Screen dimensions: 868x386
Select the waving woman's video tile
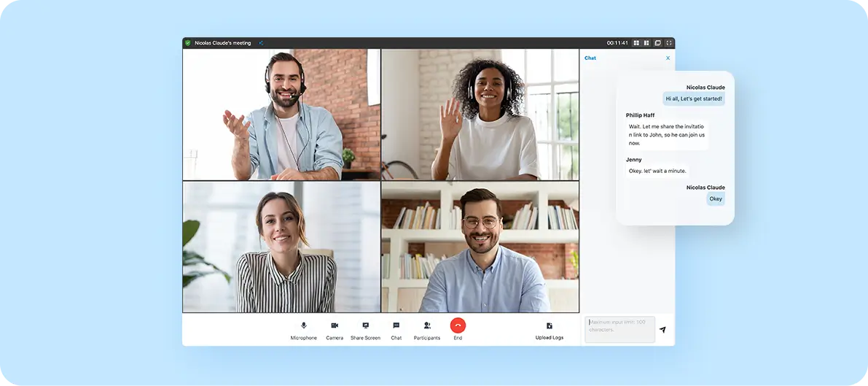point(480,115)
